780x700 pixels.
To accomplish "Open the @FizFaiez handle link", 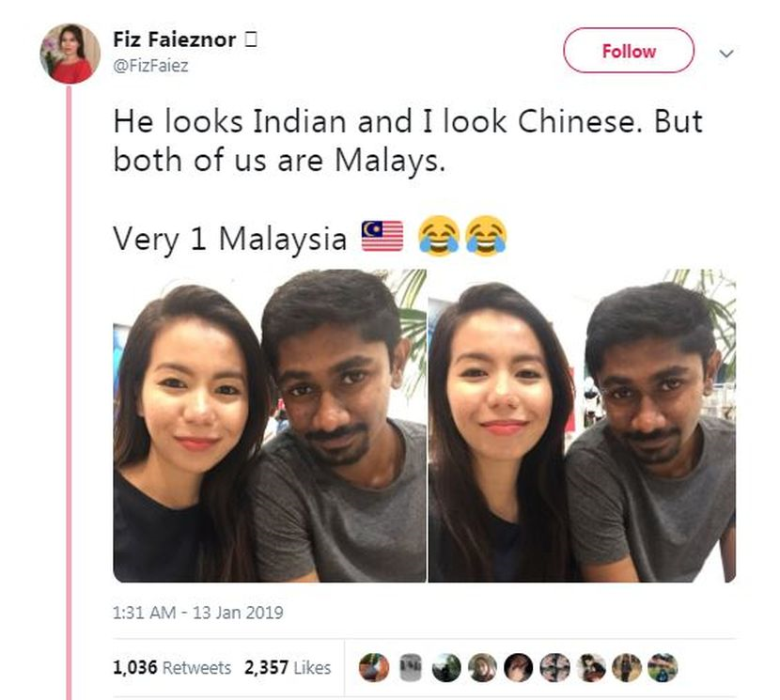I will click(150, 66).
